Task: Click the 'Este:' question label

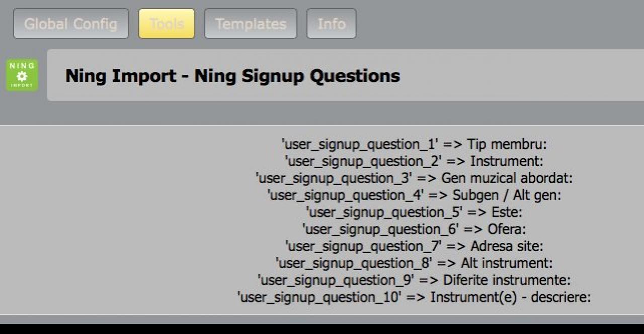Action: 503,212
